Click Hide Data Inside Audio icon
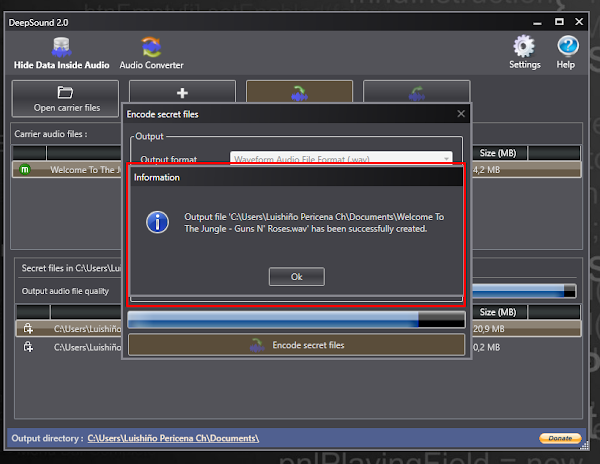 point(61,47)
